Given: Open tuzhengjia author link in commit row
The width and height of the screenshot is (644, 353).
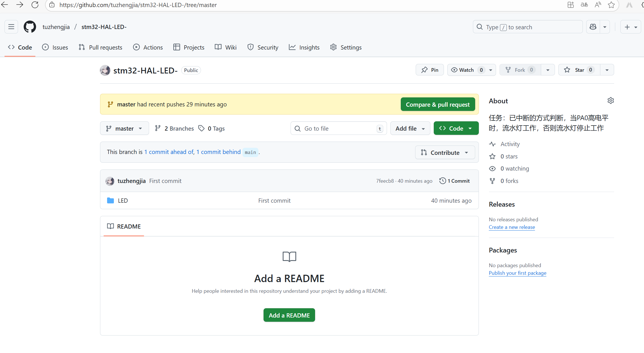Looking at the screenshot, I should point(132,181).
